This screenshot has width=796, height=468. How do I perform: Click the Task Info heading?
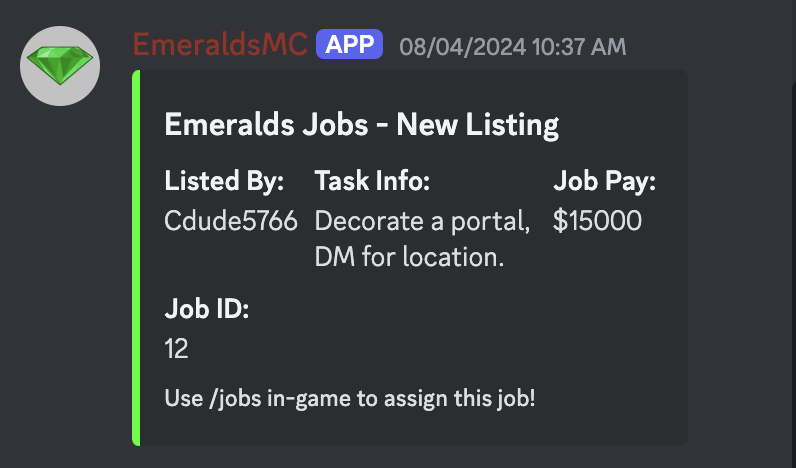coord(372,181)
